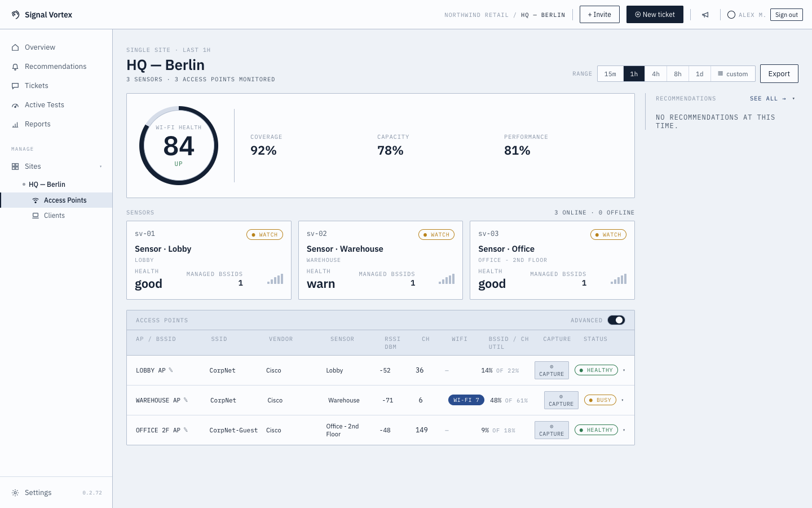This screenshot has width=812, height=508.
Task: Start capture for Warehouse AP
Action: (561, 400)
